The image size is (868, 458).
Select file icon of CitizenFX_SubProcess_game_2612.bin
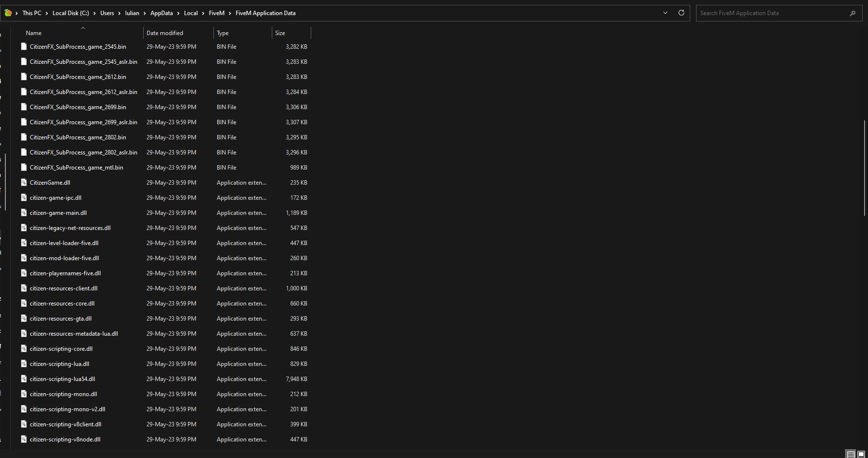[x=24, y=77]
